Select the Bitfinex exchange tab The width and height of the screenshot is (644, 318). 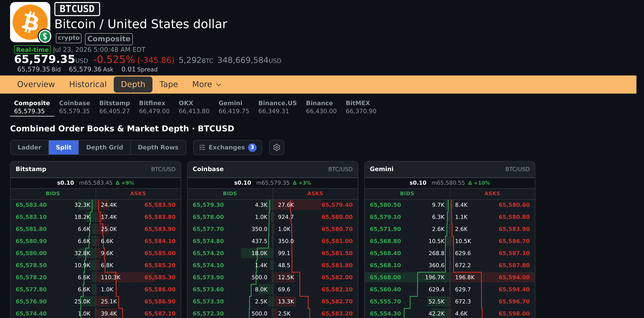pos(154,107)
